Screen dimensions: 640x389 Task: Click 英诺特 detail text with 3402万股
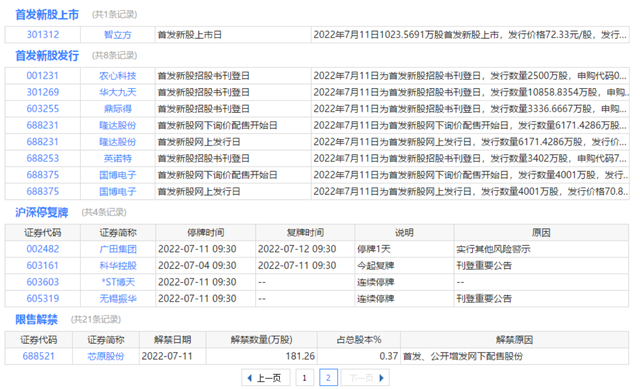pos(470,158)
